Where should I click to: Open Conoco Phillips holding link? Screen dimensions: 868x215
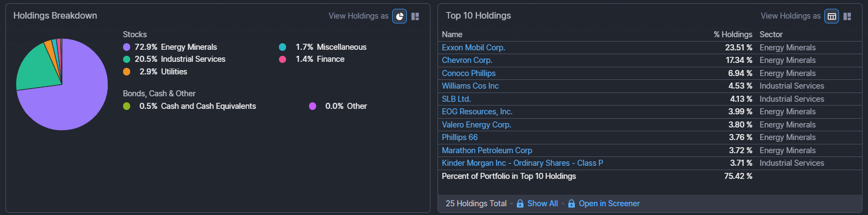point(469,73)
